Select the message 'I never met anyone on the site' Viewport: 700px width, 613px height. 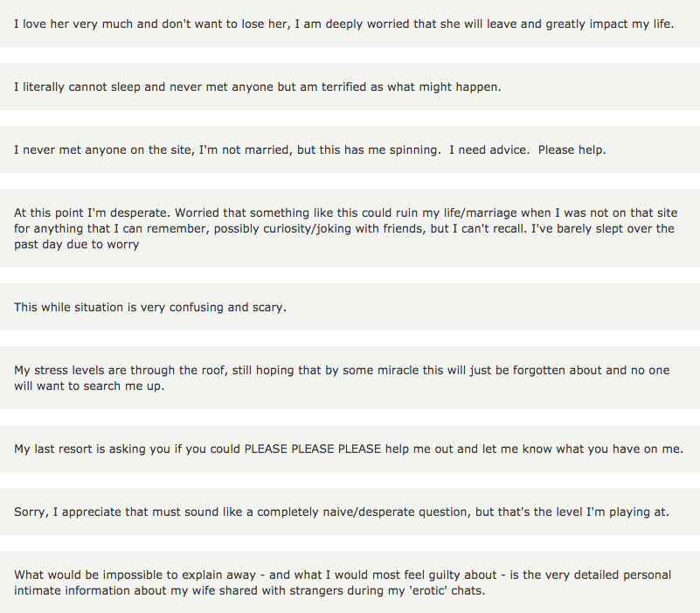(x=350, y=150)
